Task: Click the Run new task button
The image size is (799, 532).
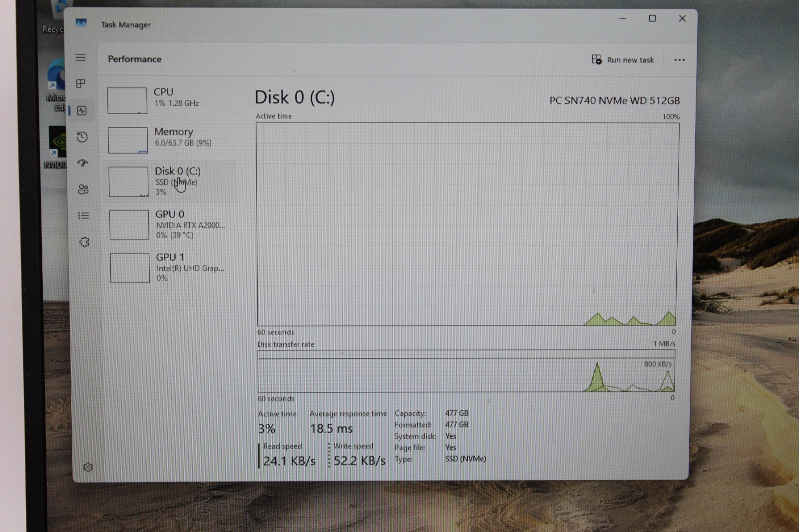Action: 623,60
